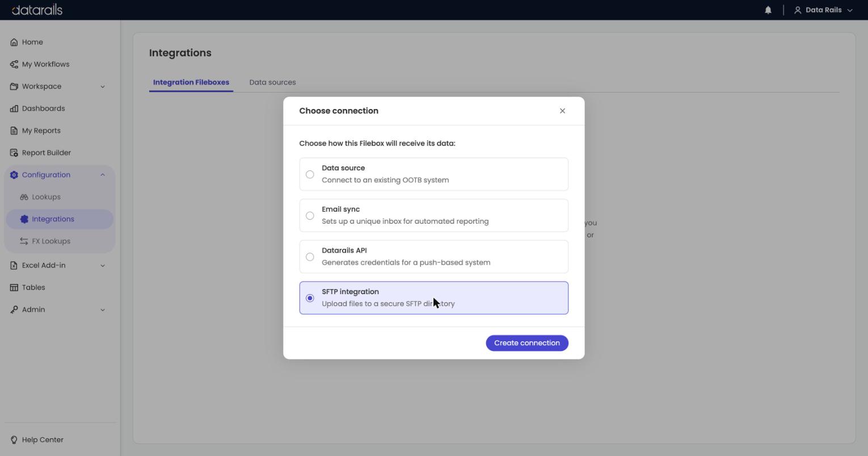868x456 pixels.
Task: Open FX Lookups under Configuration
Action: click(51, 241)
